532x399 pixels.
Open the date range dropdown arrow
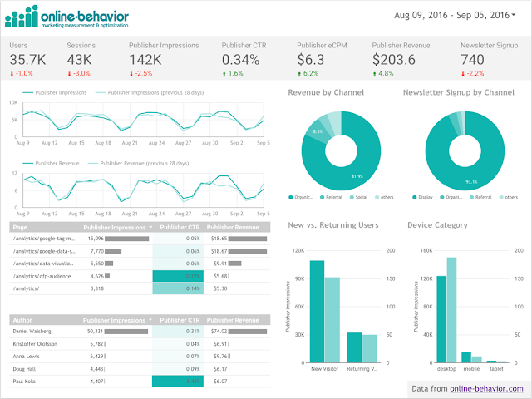[x=514, y=15]
